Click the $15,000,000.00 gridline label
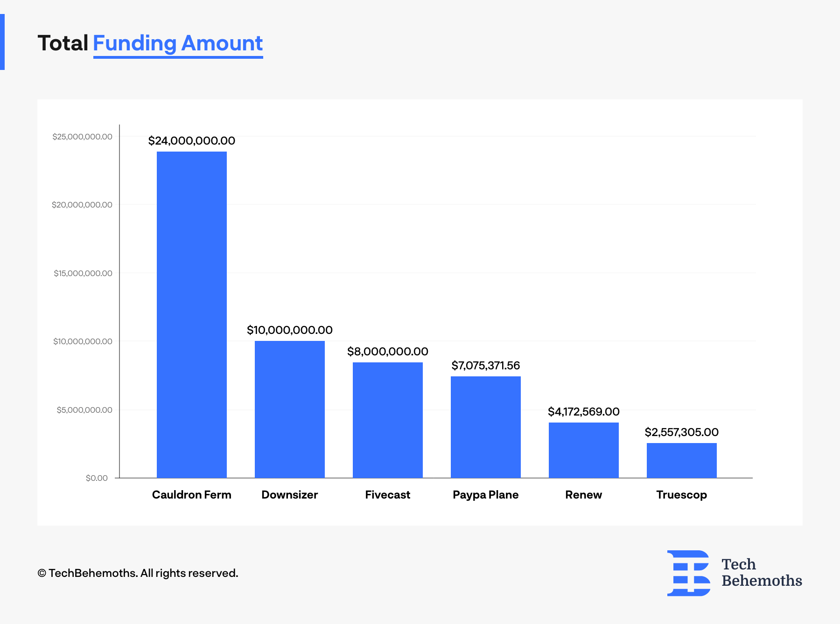The height and width of the screenshot is (624, 840). tap(82, 273)
